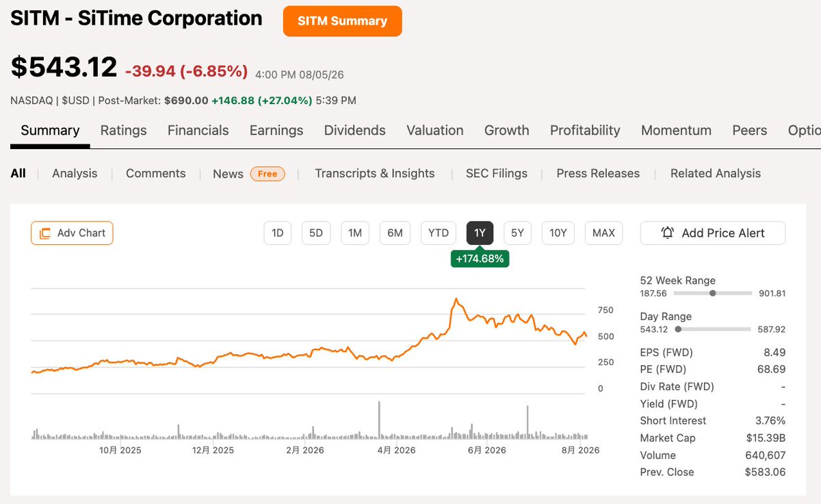Click the Volume value 640,607

[766, 455]
